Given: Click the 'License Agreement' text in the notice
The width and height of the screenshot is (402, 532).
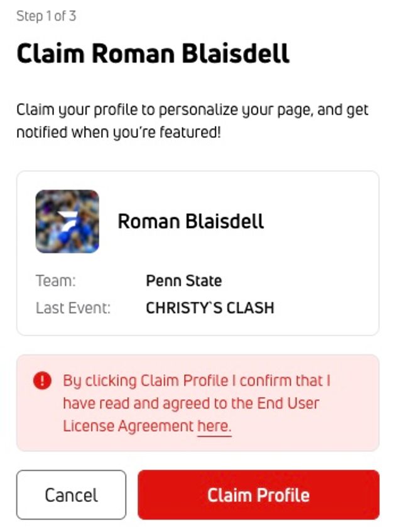Looking at the screenshot, I should point(128,426).
